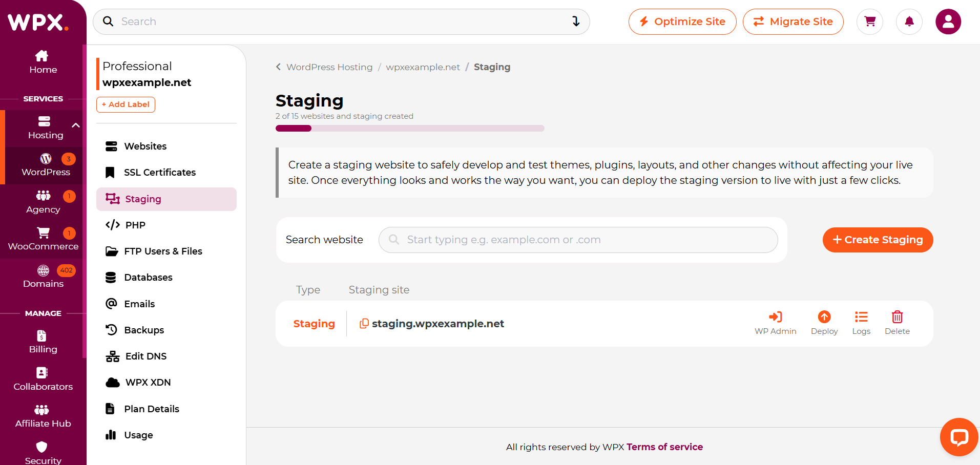Open Databases menu item
The image size is (980, 465).
tap(166, 278)
